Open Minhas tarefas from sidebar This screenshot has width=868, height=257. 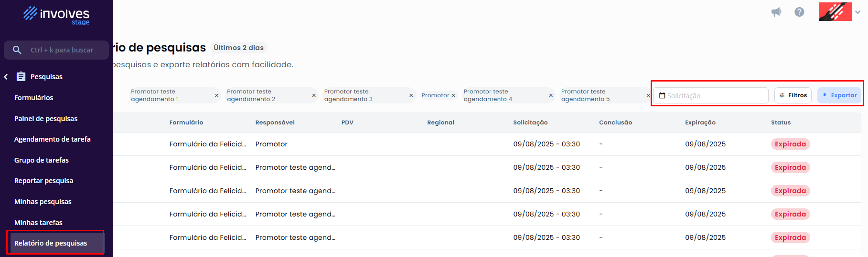tap(38, 223)
